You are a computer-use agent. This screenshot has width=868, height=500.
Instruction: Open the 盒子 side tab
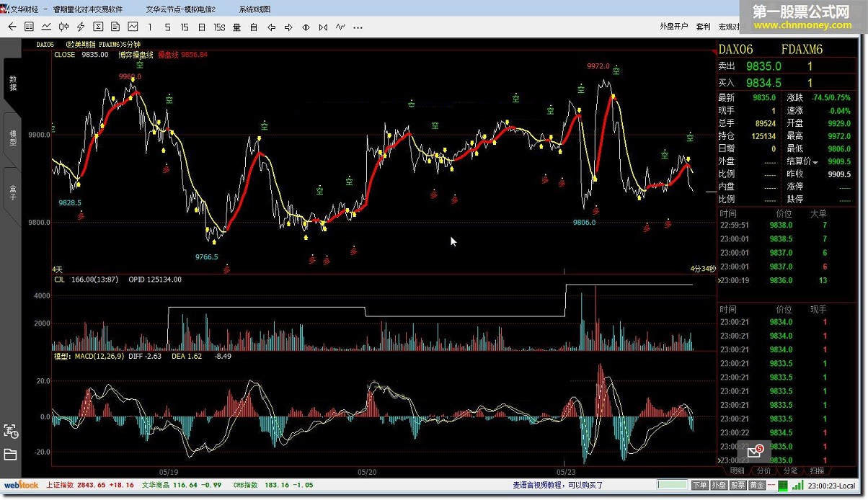click(13, 192)
